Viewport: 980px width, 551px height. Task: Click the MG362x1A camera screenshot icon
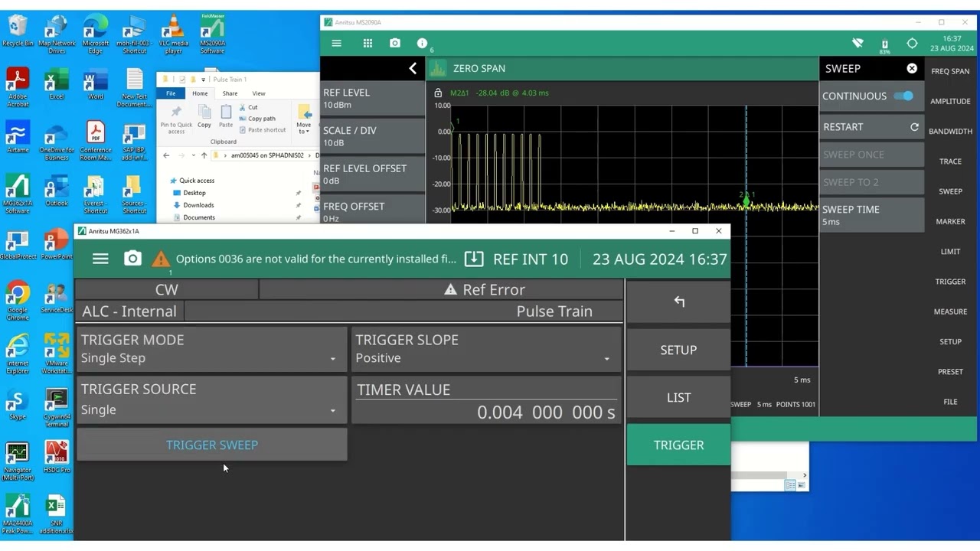[x=132, y=259]
